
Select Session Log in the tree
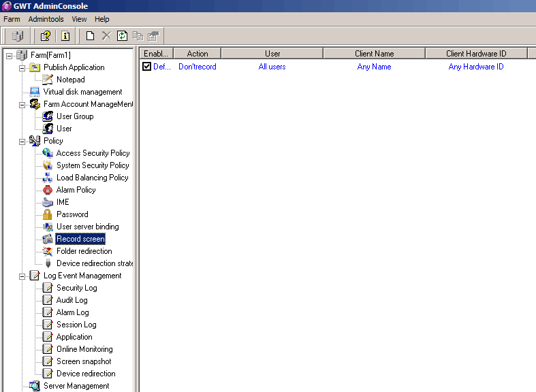76,325
